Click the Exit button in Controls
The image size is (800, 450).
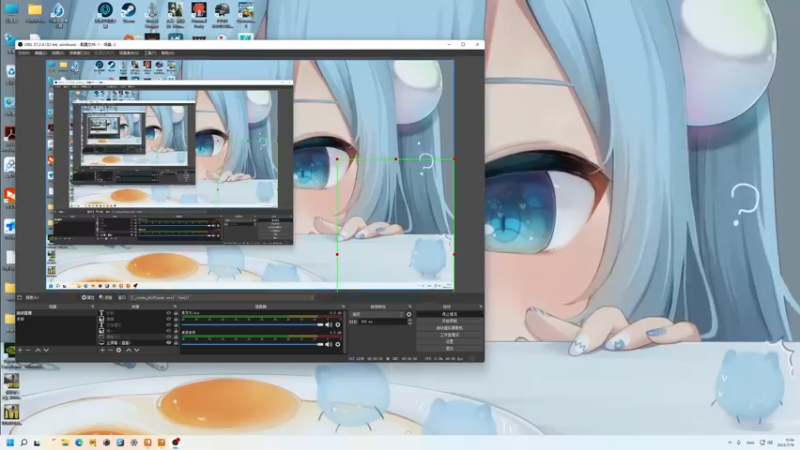(x=449, y=348)
